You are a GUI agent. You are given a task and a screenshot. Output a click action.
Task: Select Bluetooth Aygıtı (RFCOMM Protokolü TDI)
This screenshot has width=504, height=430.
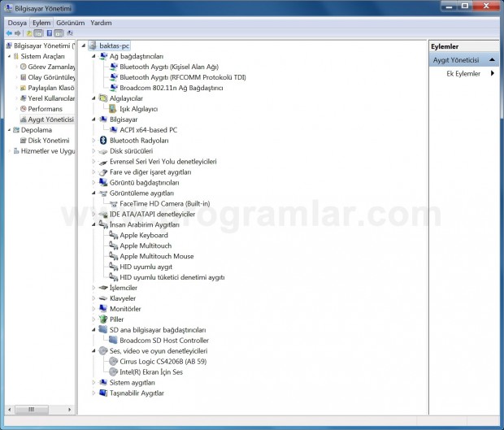[x=183, y=77]
